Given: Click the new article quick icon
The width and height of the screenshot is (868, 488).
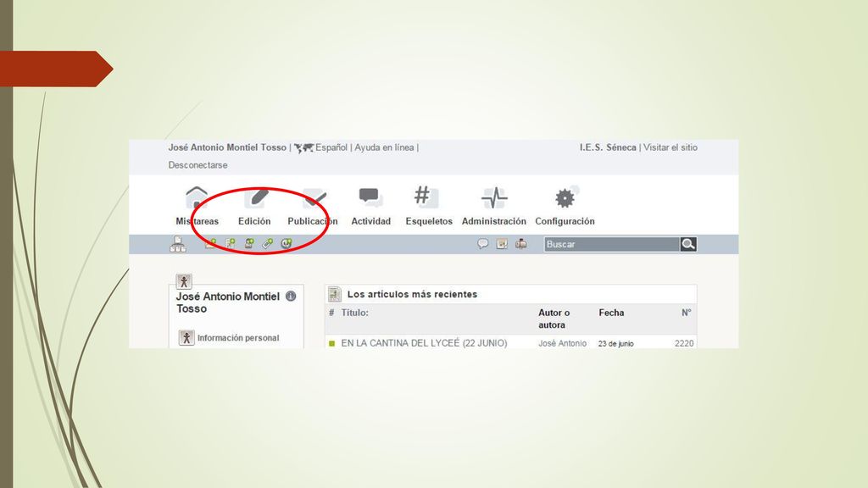Looking at the screenshot, I should pyautogui.click(x=230, y=243).
